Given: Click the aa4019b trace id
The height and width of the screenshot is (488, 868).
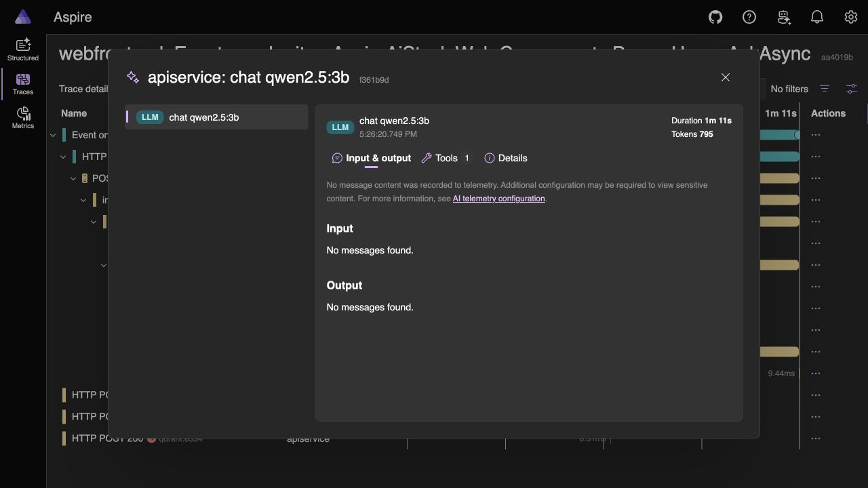Looking at the screenshot, I should [x=837, y=58].
